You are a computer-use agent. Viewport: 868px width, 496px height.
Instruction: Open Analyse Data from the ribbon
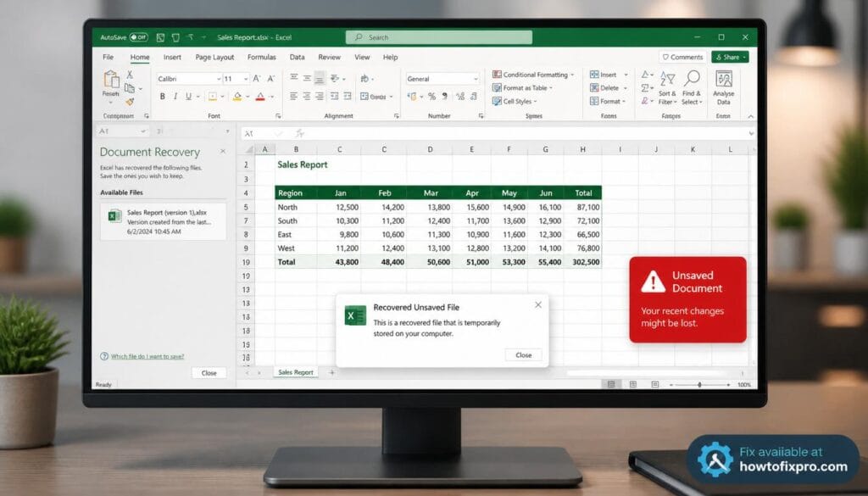coord(724,87)
